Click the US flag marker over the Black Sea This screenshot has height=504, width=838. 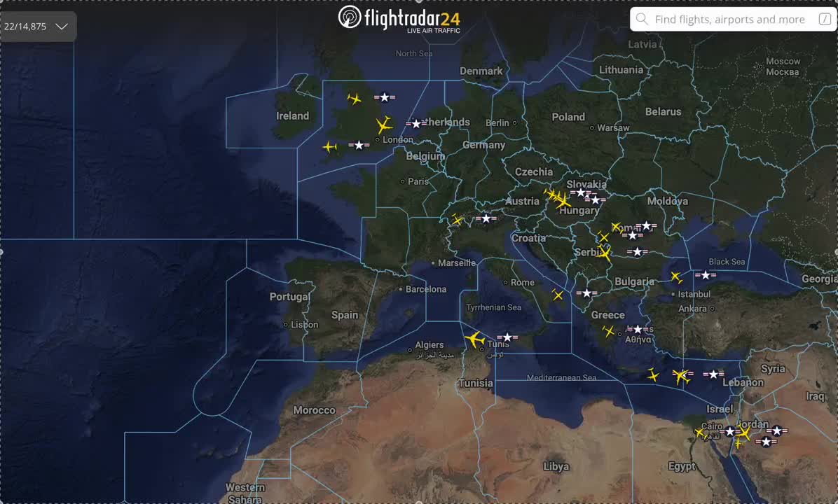(705, 275)
